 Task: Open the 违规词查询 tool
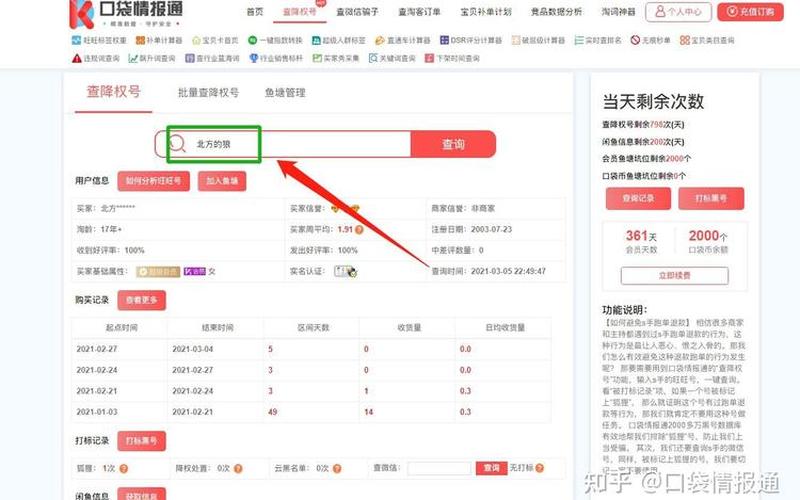pos(96,59)
